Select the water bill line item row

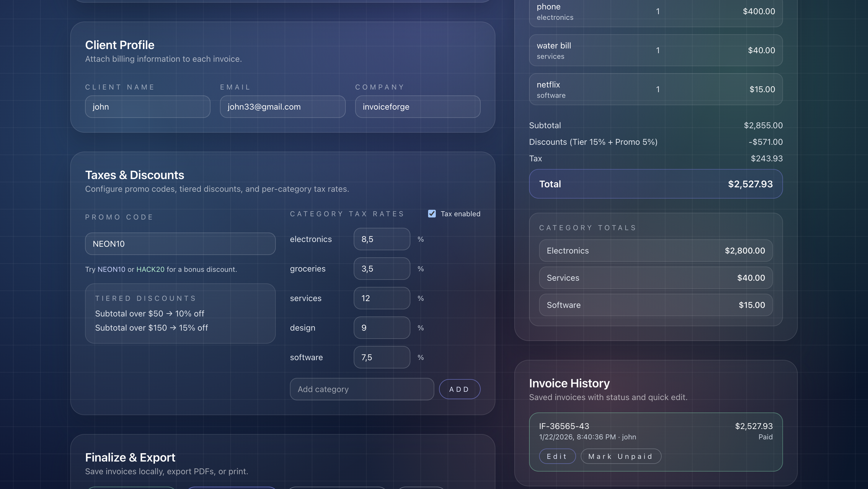tap(655, 50)
